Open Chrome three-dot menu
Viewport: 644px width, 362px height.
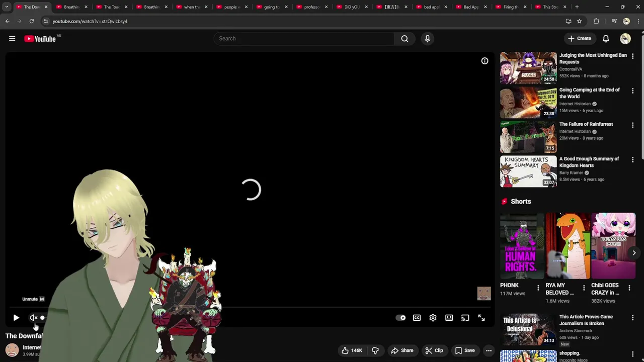coord(638,21)
